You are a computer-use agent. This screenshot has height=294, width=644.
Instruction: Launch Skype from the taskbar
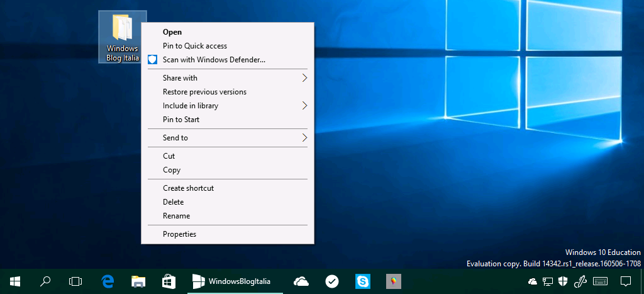(x=363, y=281)
